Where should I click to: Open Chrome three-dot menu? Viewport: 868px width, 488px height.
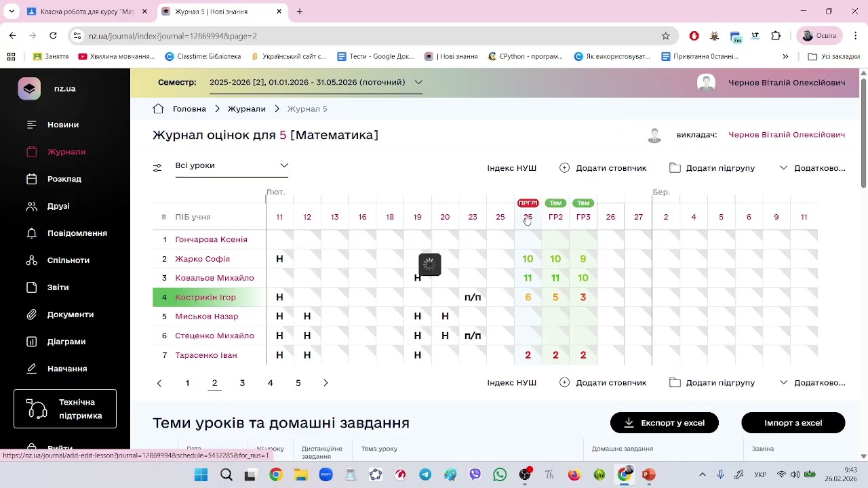click(856, 36)
